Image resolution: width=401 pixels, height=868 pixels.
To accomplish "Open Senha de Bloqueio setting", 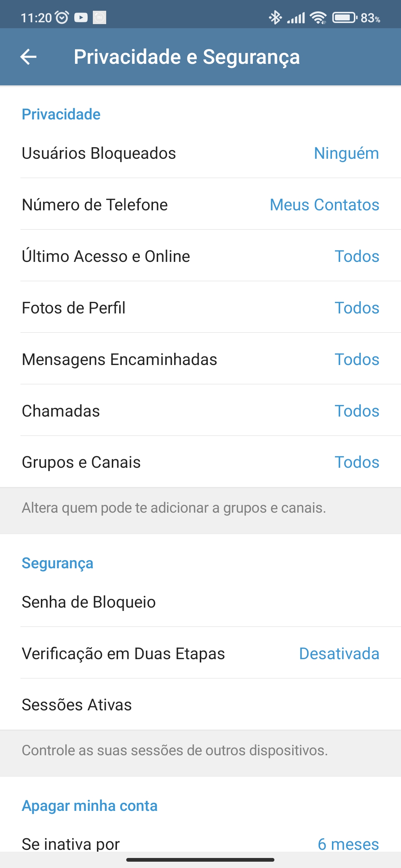I will point(200,602).
